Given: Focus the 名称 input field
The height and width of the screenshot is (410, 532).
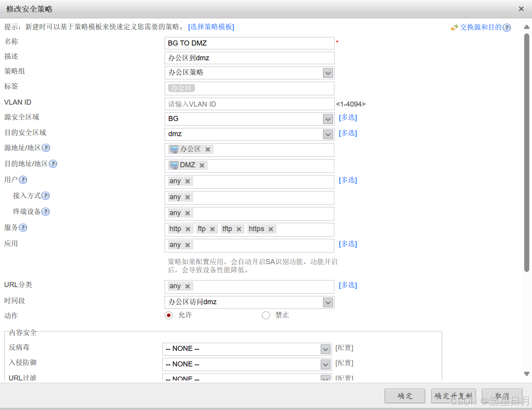Looking at the screenshot, I should 249,43.
